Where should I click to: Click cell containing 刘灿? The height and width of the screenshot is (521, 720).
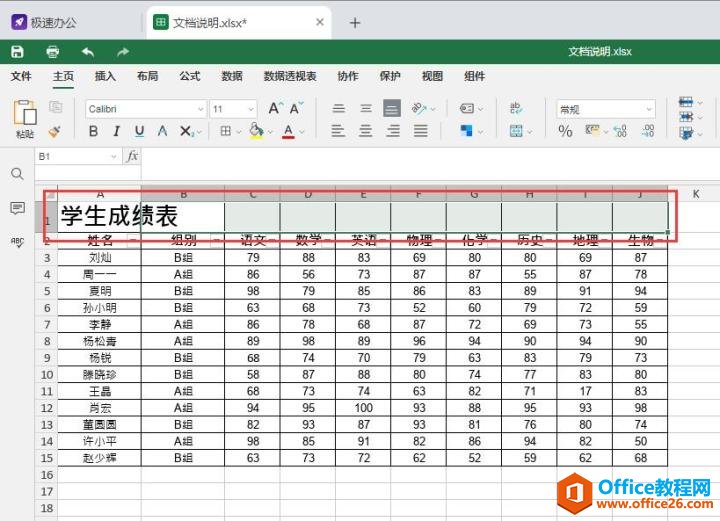tap(100, 258)
